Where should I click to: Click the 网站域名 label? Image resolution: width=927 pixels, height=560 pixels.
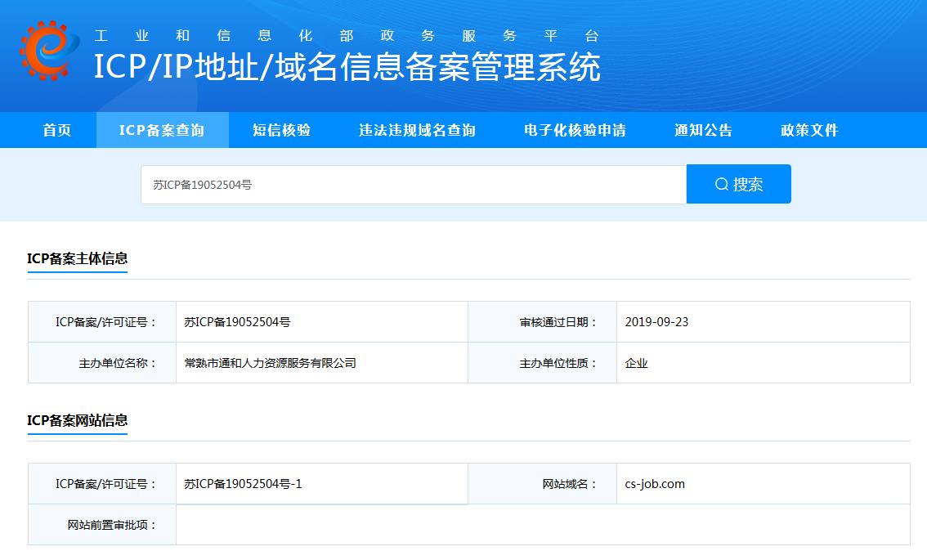570,484
